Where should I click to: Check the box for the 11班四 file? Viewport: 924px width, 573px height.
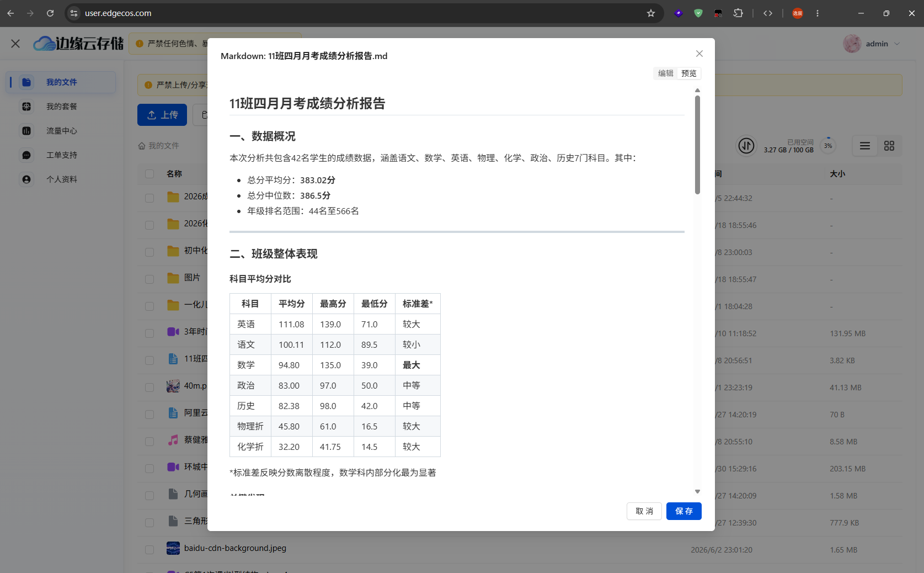pos(149,360)
